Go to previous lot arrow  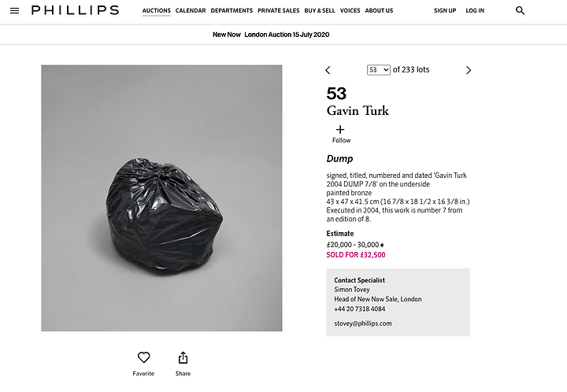(328, 70)
